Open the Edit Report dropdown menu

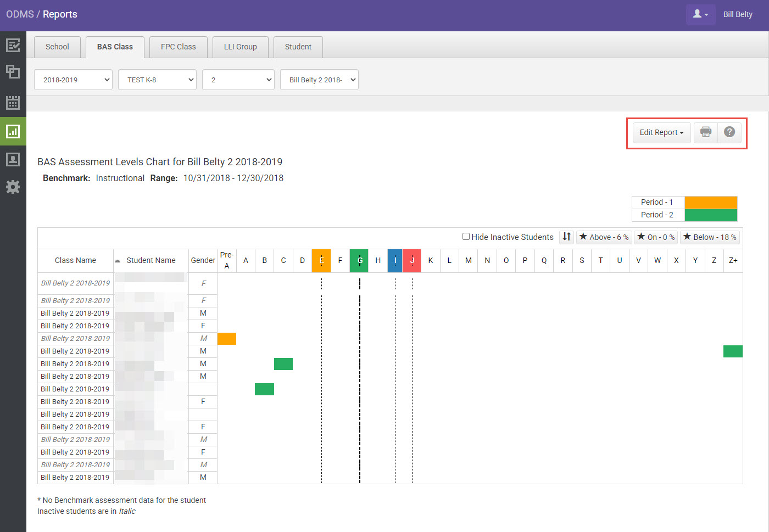pos(661,132)
